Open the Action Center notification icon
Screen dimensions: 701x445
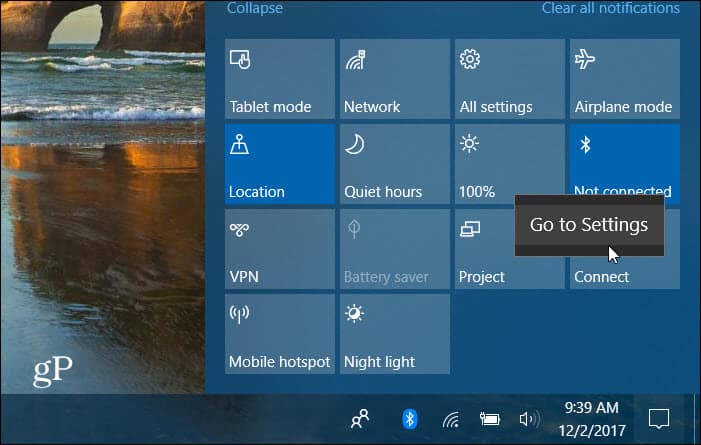click(659, 419)
